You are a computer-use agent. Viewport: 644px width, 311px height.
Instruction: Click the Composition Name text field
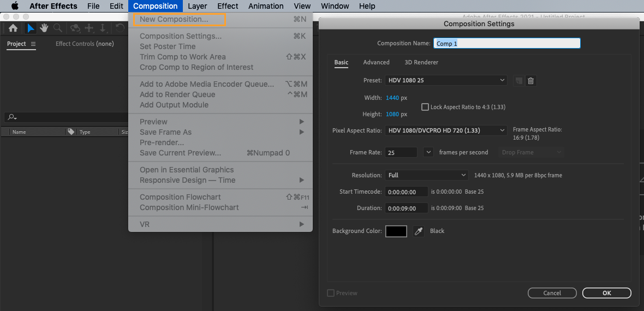tap(506, 44)
